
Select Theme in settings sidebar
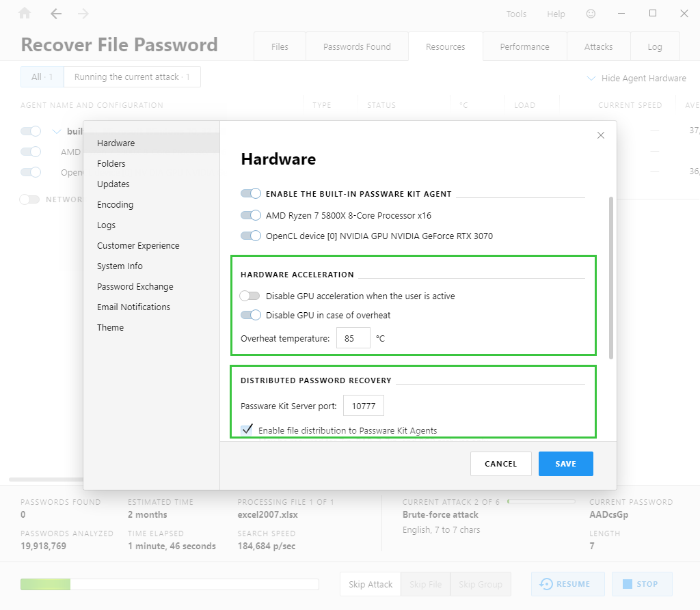151,327
